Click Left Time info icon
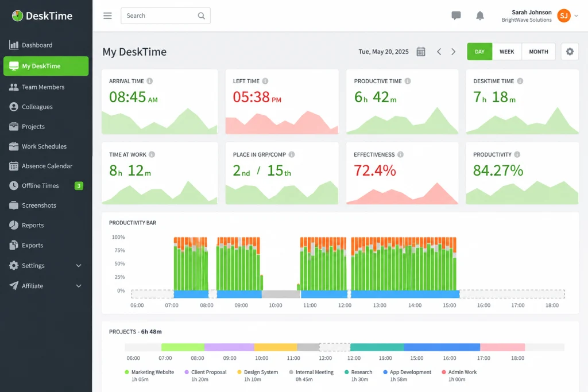 (265, 81)
